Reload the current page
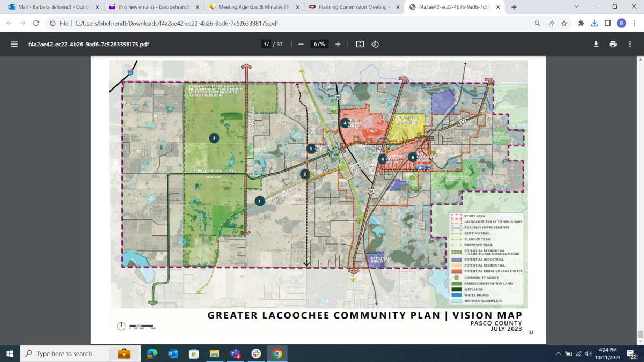The width and height of the screenshot is (644, 362). pyautogui.click(x=35, y=24)
